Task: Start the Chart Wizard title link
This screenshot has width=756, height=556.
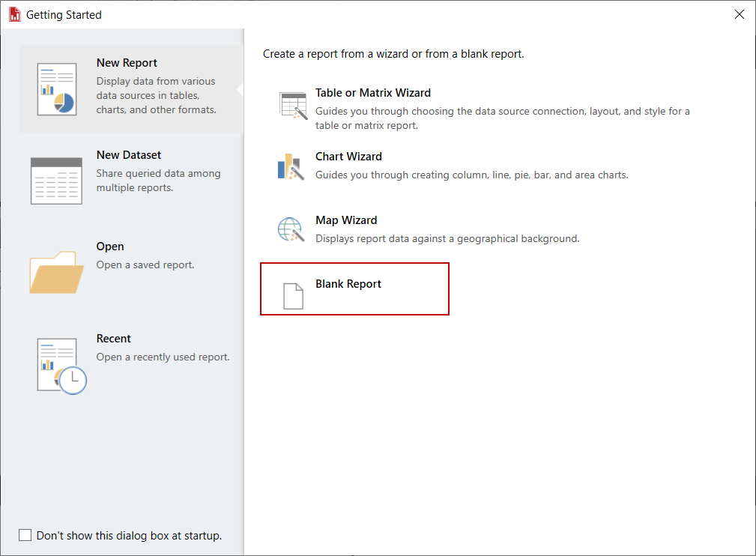Action: click(348, 157)
